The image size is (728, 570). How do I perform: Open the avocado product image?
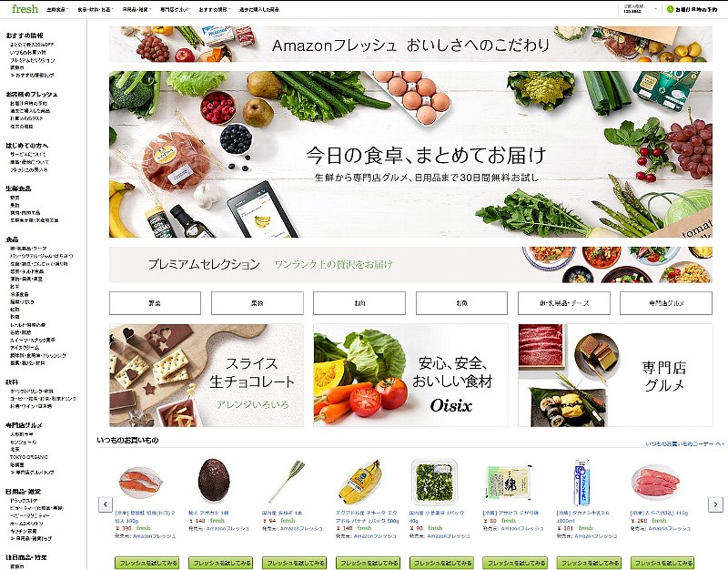pyautogui.click(x=214, y=481)
